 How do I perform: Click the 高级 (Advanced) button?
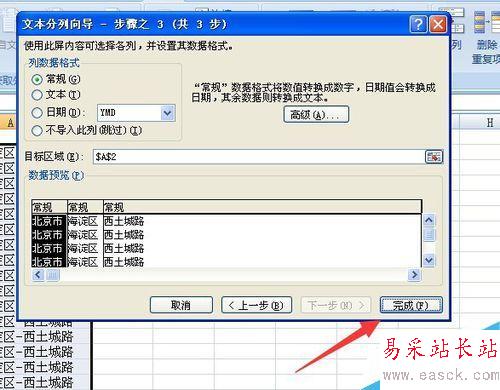(316, 115)
